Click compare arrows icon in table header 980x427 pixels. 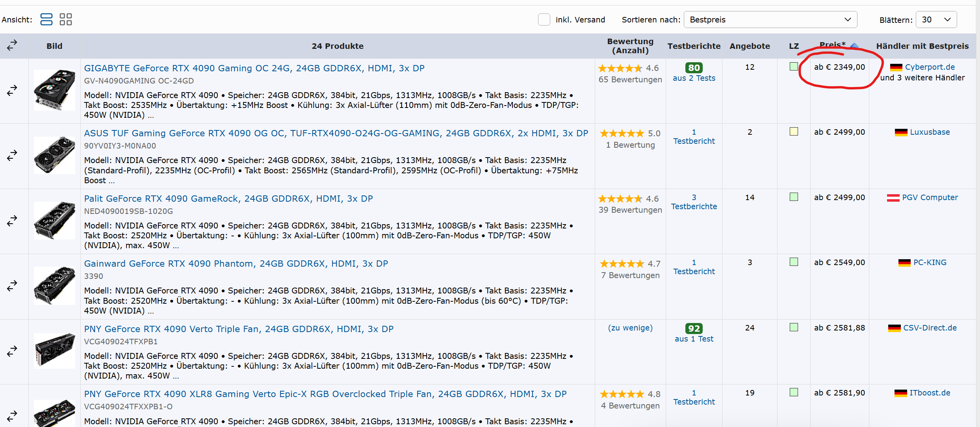coord(12,45)
